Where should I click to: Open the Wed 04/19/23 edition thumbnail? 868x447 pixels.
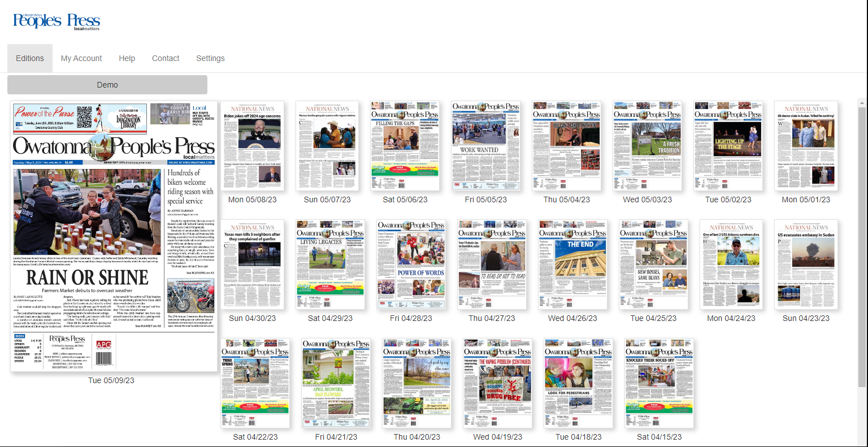pyautogui.click(x=498, y=383)
